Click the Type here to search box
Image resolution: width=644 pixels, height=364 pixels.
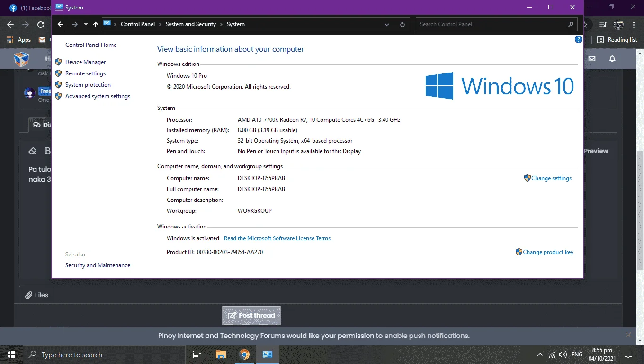click(x=103, y=355)
